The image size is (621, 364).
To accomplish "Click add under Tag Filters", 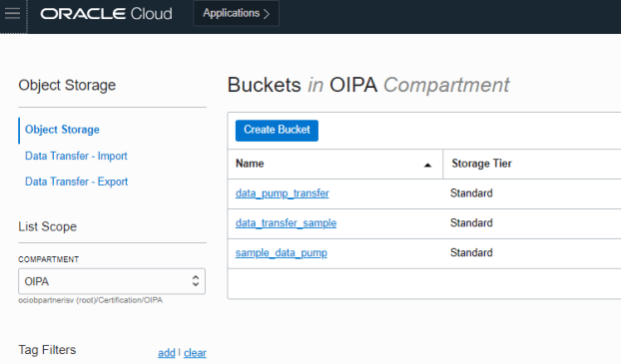I will point(167,353).
